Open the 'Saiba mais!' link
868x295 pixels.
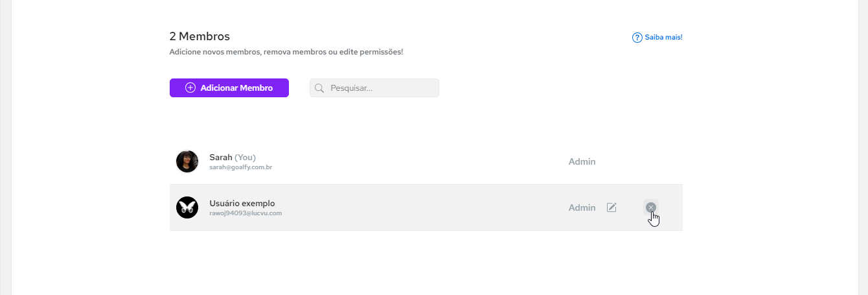pos(663,38)
